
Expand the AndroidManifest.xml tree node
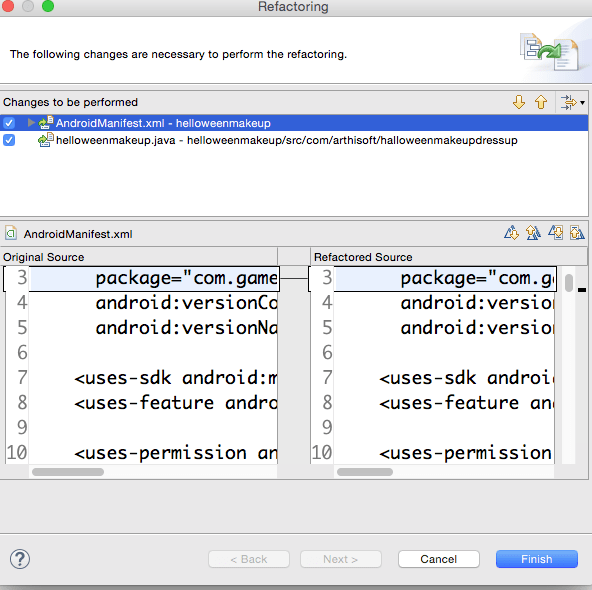31,123
